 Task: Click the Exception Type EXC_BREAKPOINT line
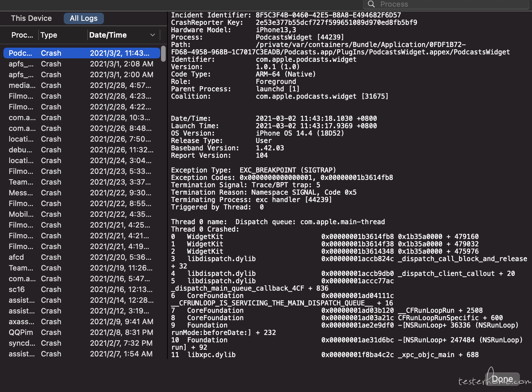pyautogui.click(x=254, y=170)
